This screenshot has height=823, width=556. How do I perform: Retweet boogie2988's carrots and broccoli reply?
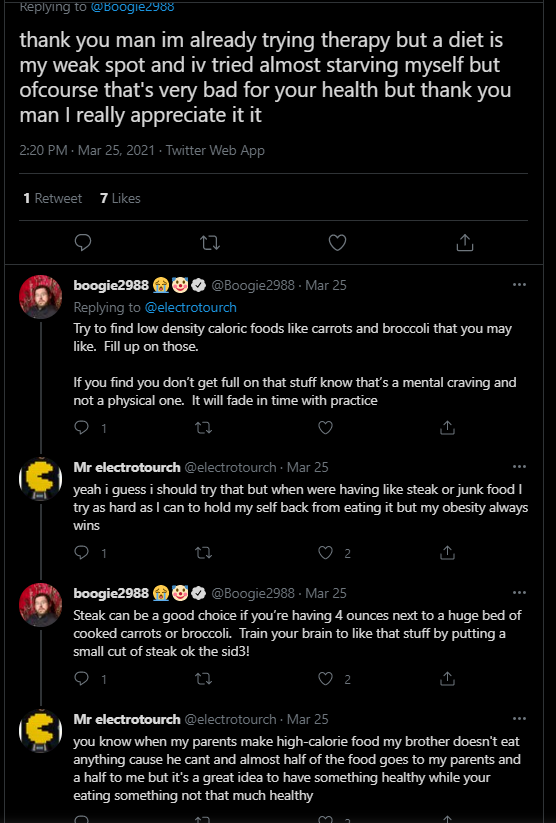(x=204, y=428)
